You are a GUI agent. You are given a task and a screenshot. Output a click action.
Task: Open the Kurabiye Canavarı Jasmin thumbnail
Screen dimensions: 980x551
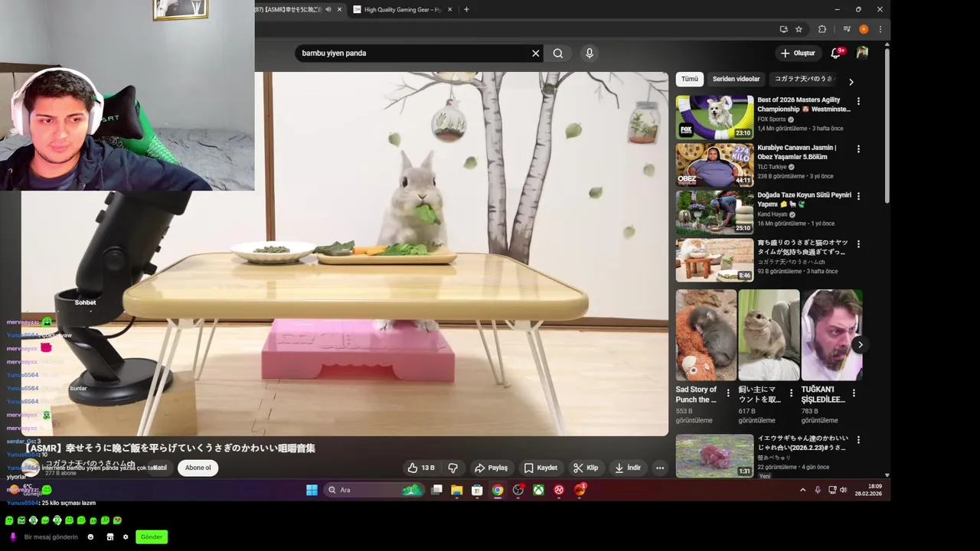click(714, 165)
